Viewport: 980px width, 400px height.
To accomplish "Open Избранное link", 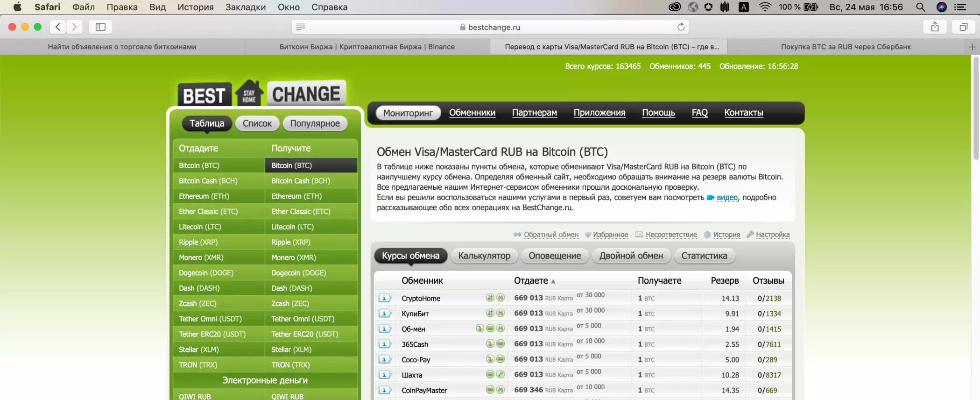I will (x=610, y=235).
